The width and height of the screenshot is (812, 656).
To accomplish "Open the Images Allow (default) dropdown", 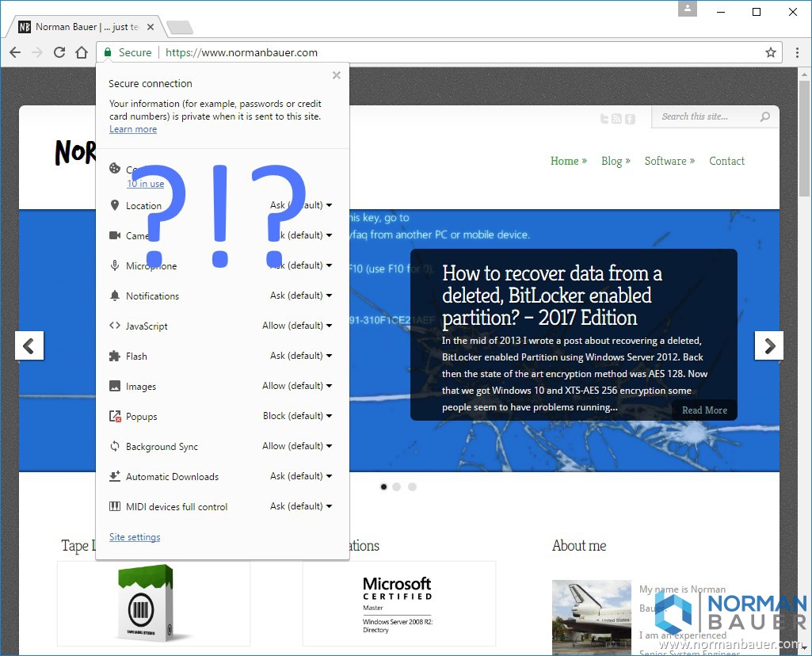I will pos(297,386).
